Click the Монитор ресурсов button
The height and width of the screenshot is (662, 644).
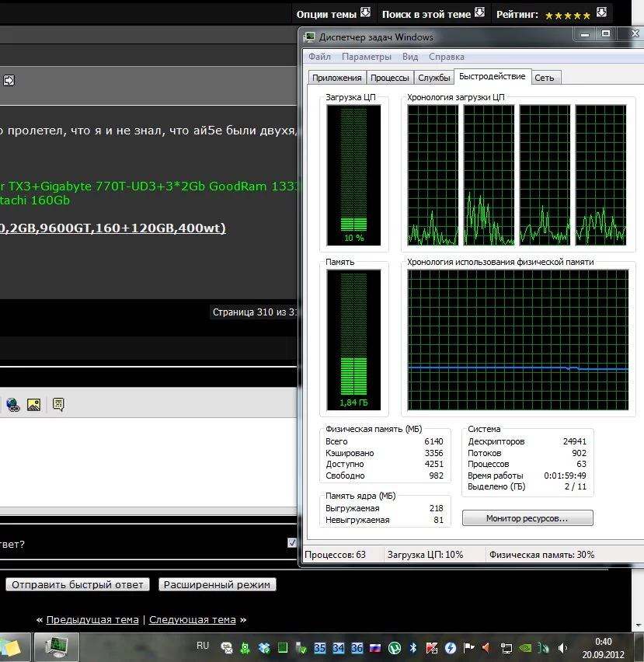coord(527,518)
